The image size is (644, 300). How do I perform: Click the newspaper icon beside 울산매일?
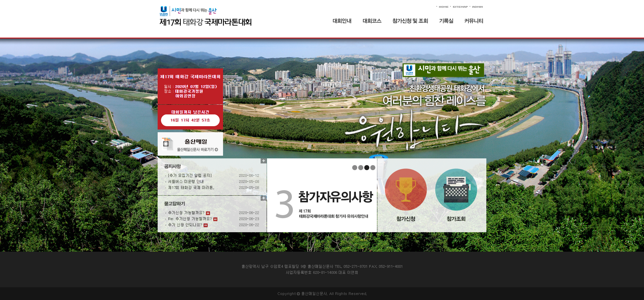point(167,144)
